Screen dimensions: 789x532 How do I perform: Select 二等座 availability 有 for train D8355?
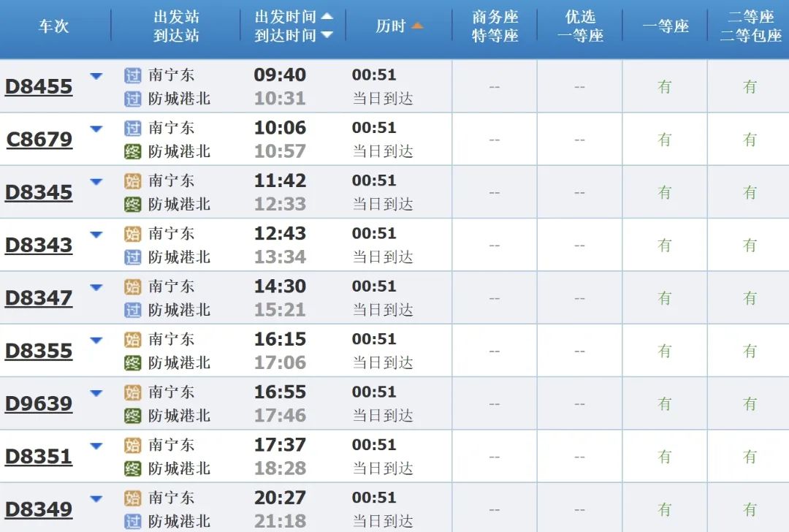click(750, 351)
